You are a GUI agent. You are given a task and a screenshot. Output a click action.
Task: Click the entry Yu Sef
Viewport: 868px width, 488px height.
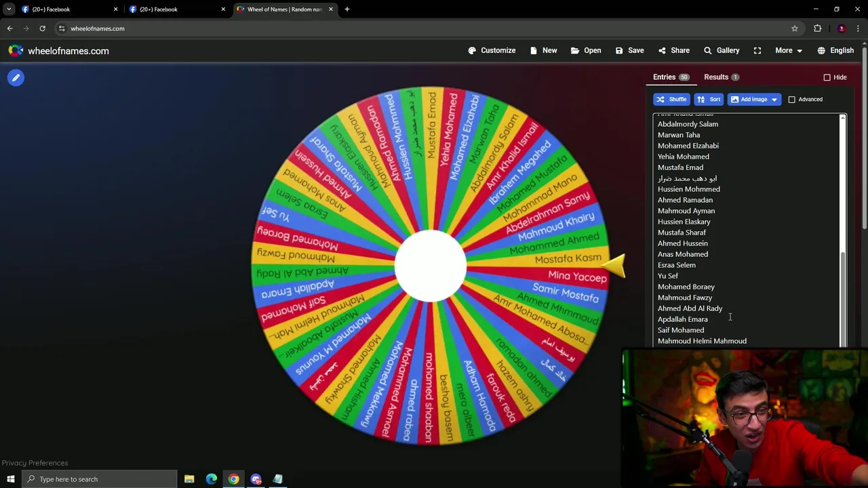(668, 276)
